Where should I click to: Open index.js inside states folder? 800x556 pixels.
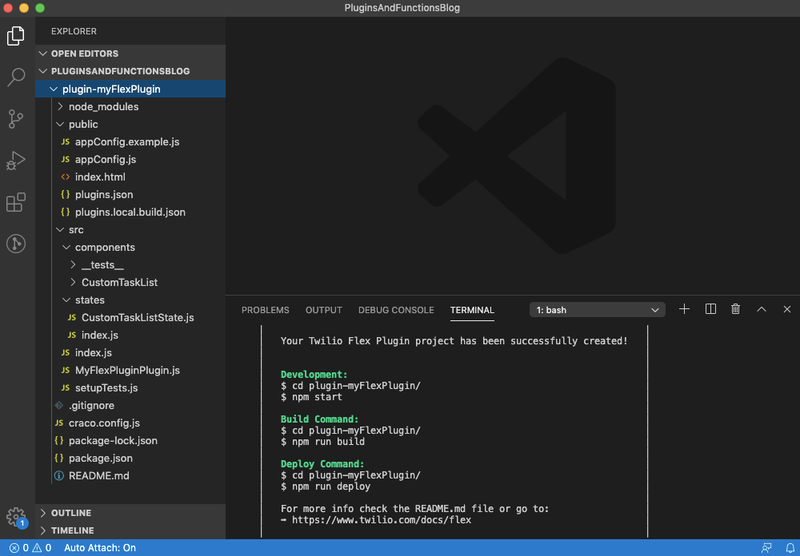pos(130,335)
